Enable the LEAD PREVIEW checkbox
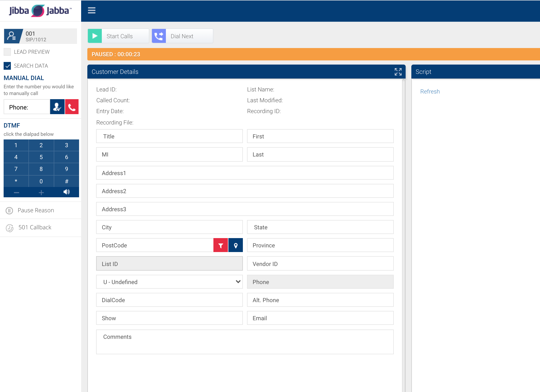Viewport: 540px width, 392px height. point(7,52)
